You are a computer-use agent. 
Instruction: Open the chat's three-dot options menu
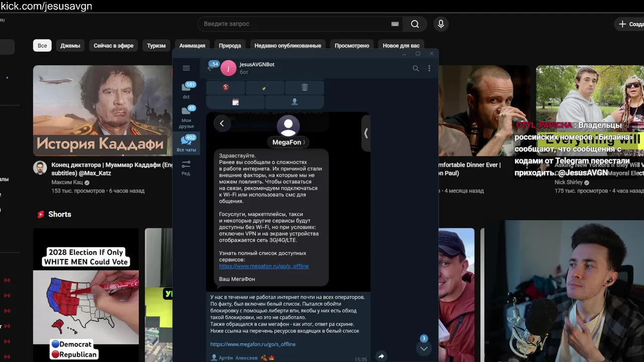[x=429, y=68]
